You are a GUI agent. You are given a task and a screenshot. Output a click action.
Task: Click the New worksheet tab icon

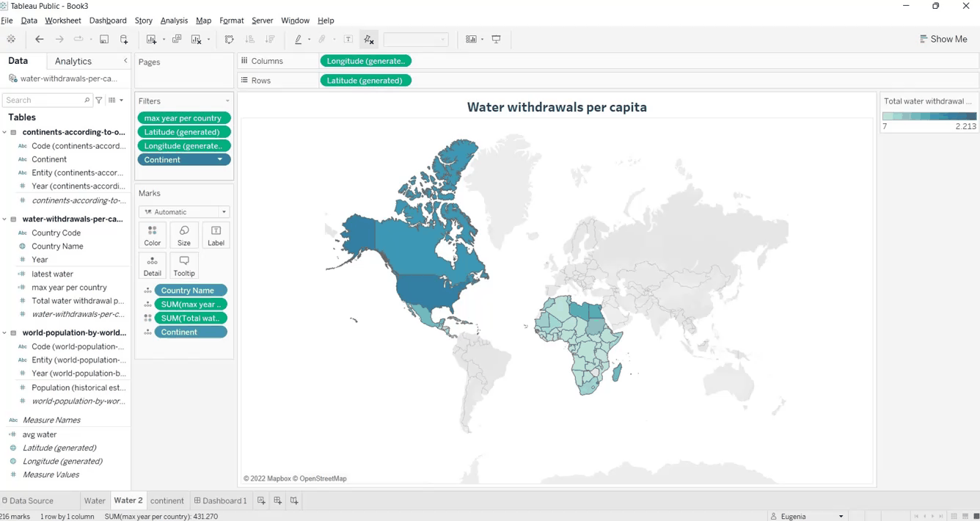(x=261, y=500)
